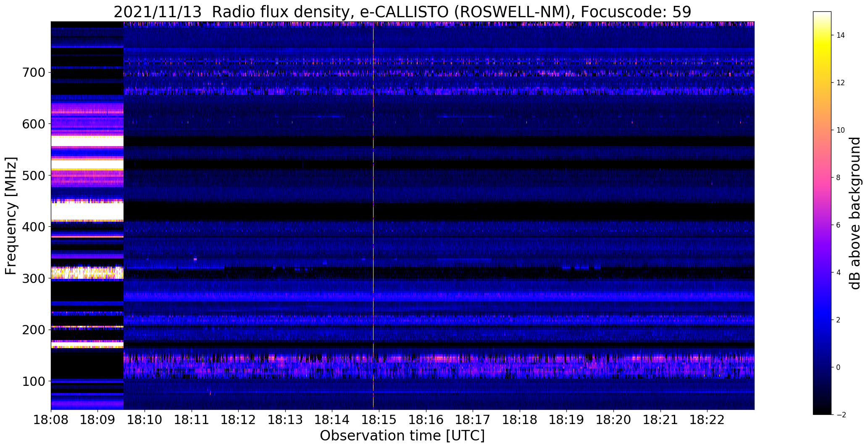Screen dimensions: 868x448
Task: Click the bright vertical spike near 18:15
Action: tap(373, 215)
